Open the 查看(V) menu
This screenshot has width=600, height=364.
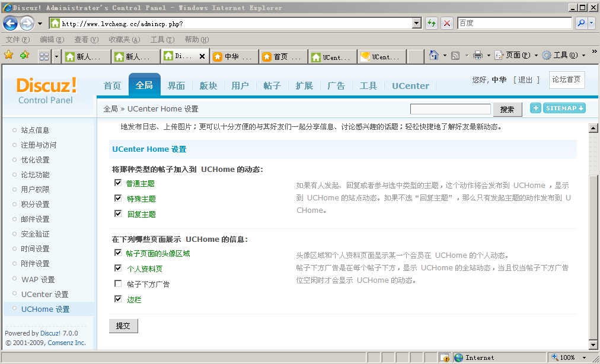pos(87,40)
